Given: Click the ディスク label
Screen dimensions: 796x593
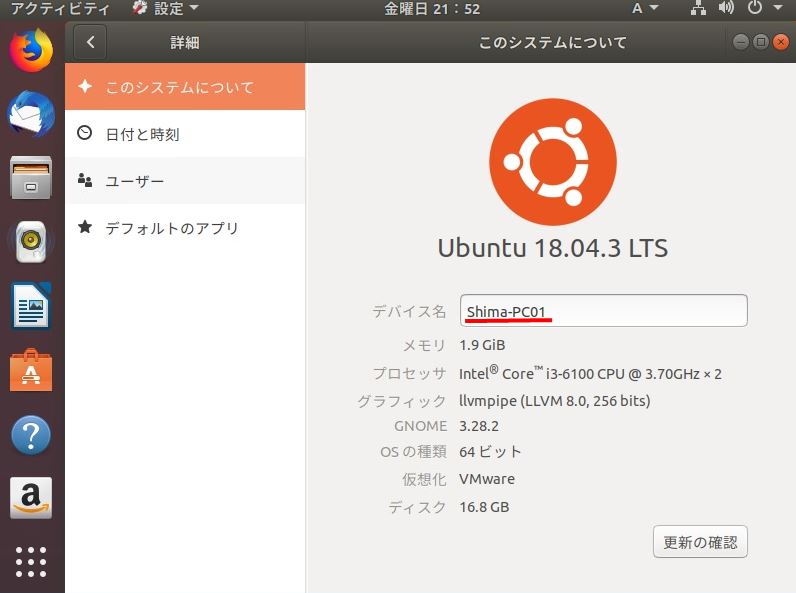Looking at the screenshot, I should (x=417, y=507).
